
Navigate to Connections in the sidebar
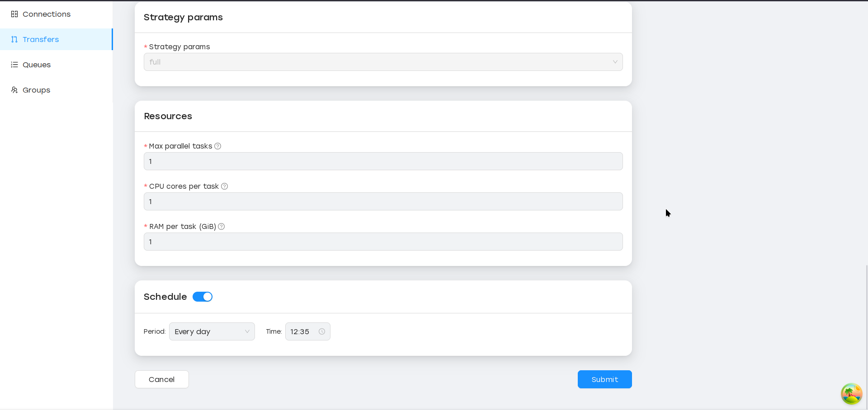pos(47,14)
